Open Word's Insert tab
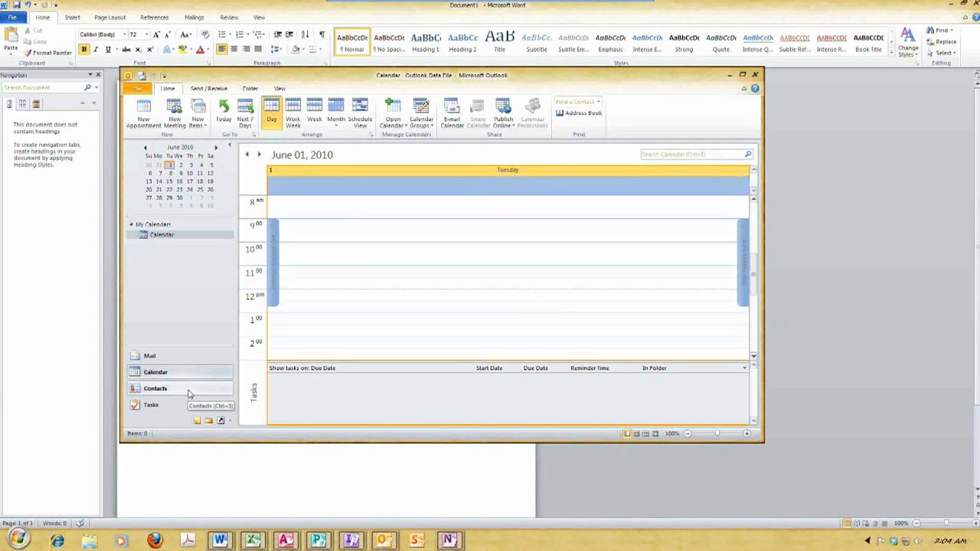Viewport: 980px width, 551px height. pyautogui.click(x=72, y=18)
